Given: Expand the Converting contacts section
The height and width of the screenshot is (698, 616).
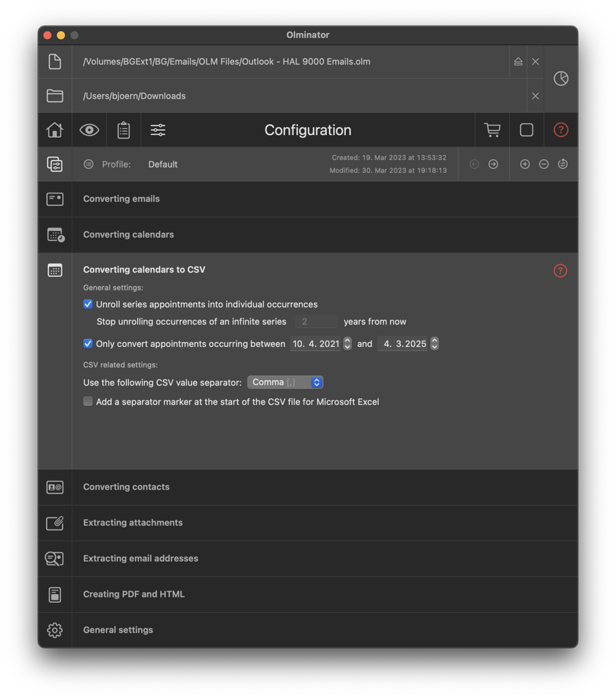Looking at the screenshot, I should pyautogui.click(x=325, y=487).
